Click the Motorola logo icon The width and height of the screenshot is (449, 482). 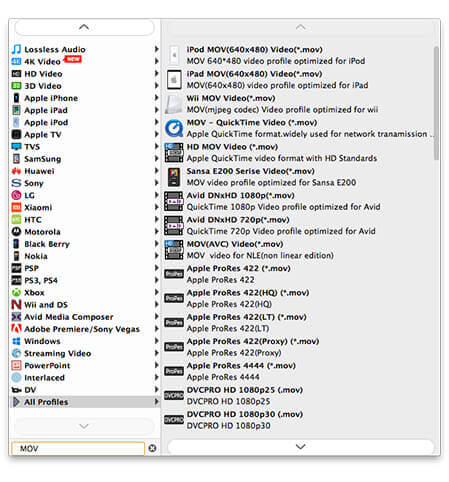point(16,231)
